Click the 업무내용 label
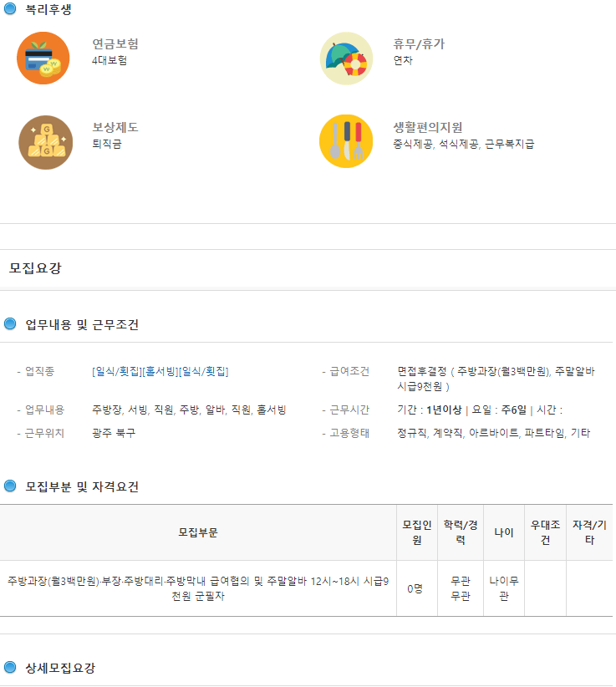 click(44, 410)
